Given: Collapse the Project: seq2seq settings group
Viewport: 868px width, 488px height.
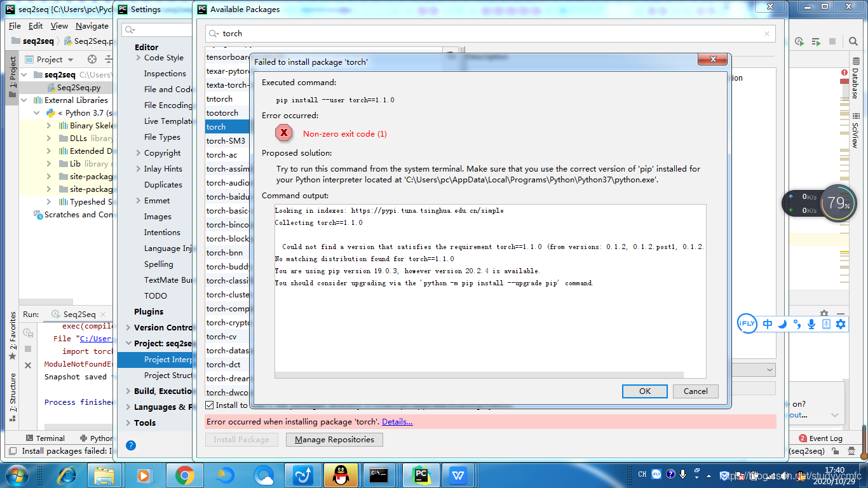Looking at the screenshot, I should pos(128,343).
